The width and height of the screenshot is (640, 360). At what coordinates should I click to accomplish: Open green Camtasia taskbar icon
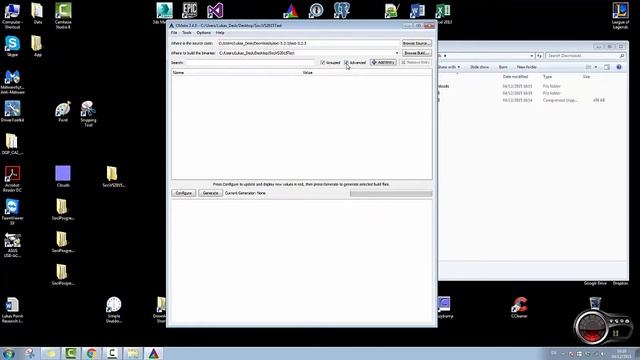point(71,353)
